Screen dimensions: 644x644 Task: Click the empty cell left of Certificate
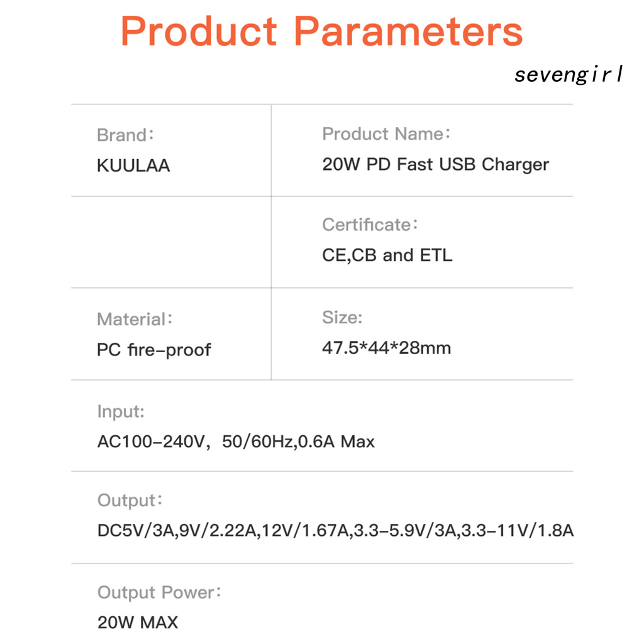coord(171,242)
